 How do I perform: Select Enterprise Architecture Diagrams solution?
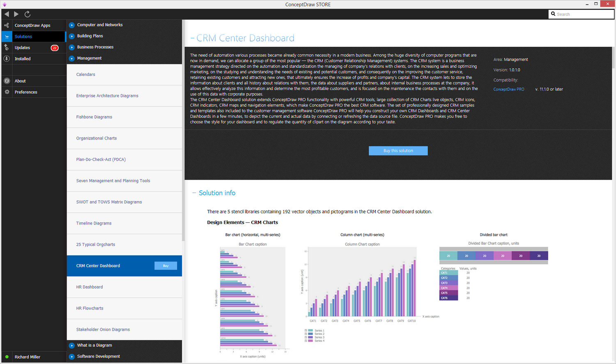pyautogui.click(x=124, y=96)
